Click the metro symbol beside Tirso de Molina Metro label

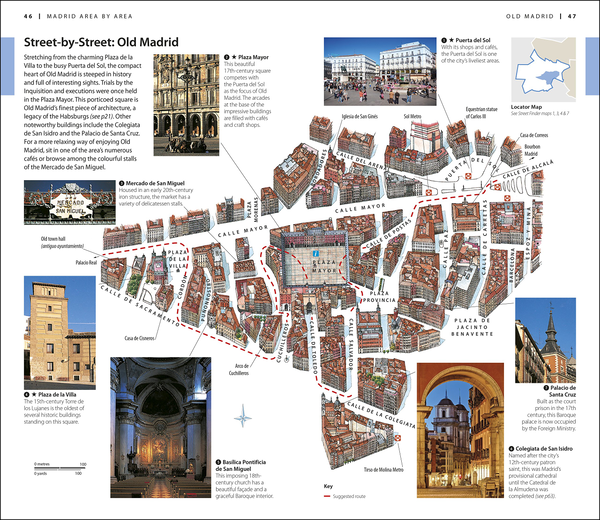pos(398,437)
